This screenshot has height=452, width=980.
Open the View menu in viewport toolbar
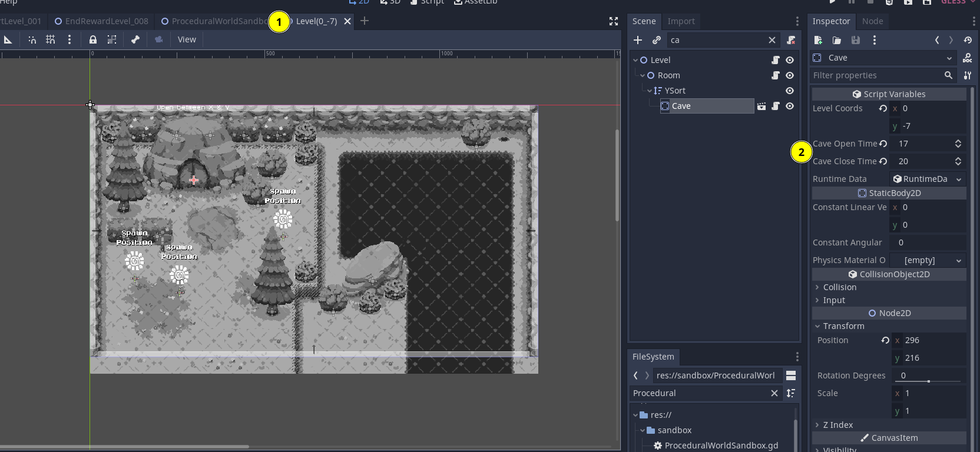[x=187, y=39]
